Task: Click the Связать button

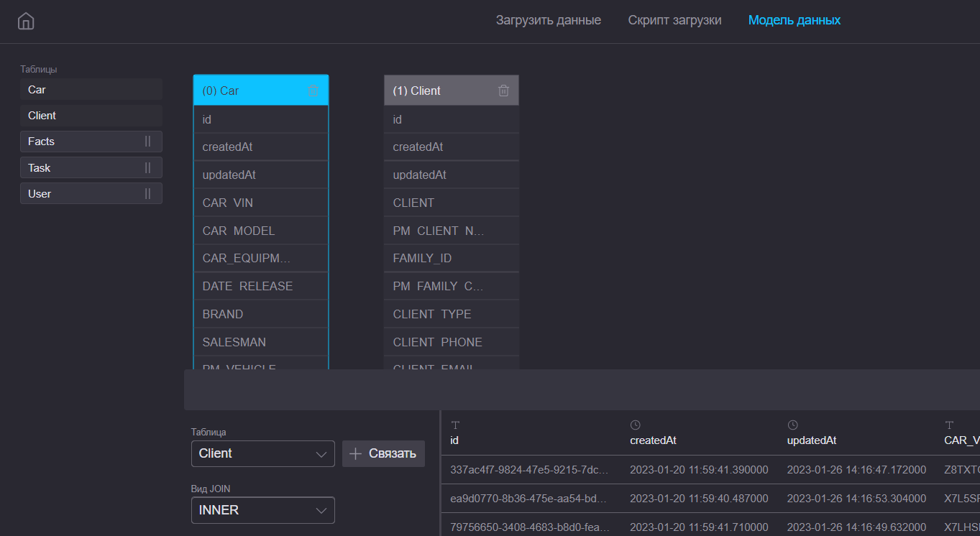Action: pos(383,453)
